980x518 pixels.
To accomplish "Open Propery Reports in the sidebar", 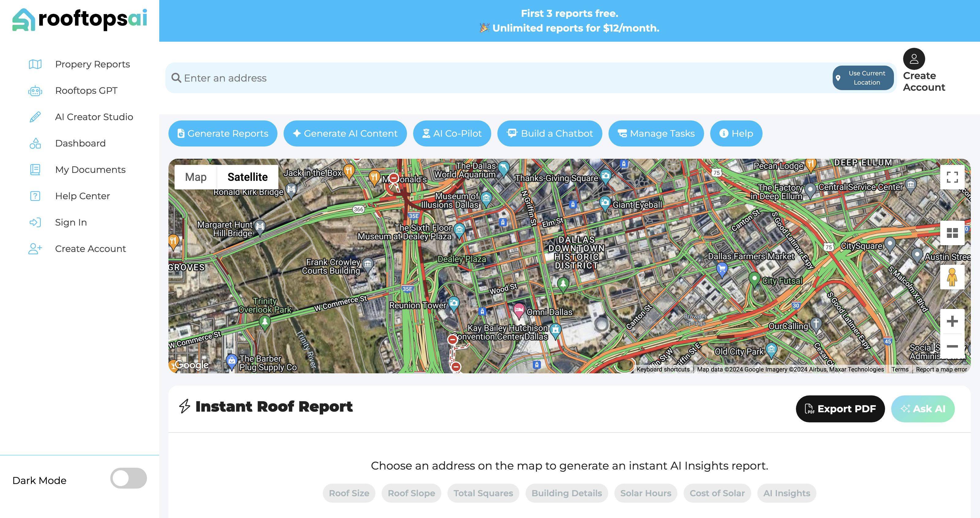I will [x=92, y=64].
